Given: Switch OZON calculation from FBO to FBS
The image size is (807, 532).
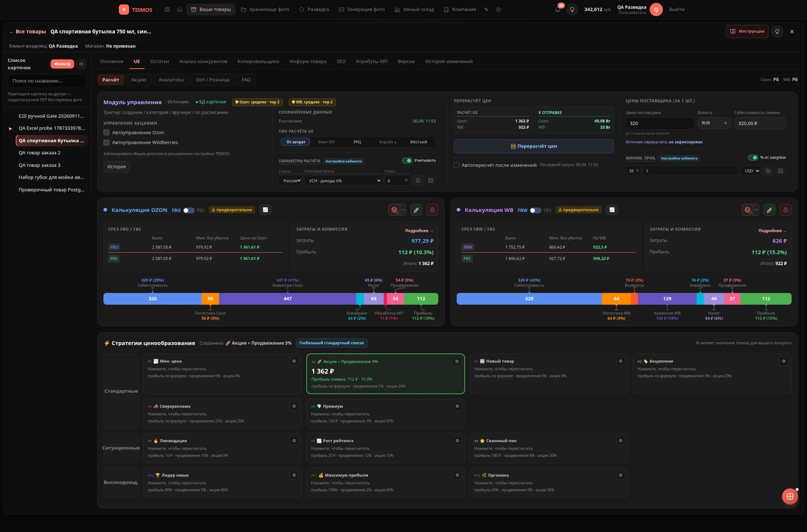Looking at the screenshot, I should (189, 210).
